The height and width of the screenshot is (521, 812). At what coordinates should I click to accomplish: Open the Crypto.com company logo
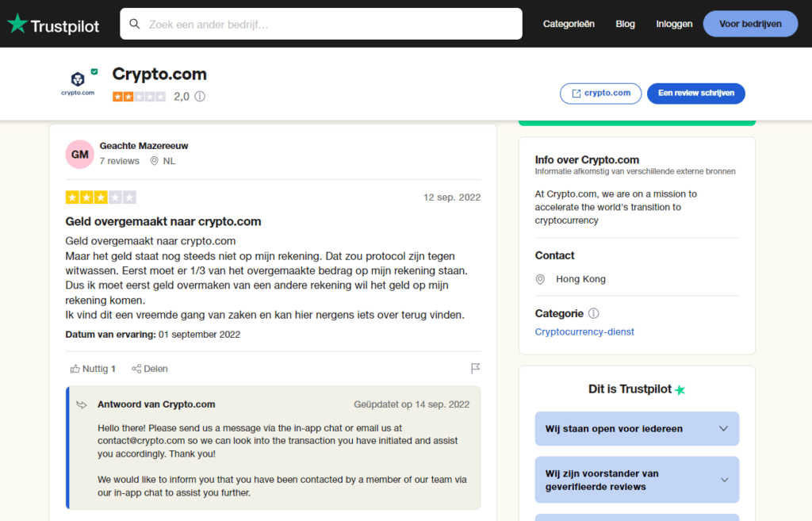(x=78, y=84)
